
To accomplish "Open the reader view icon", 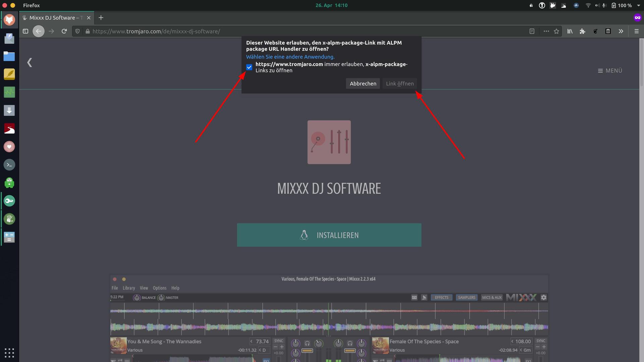I will pos(532,31).
